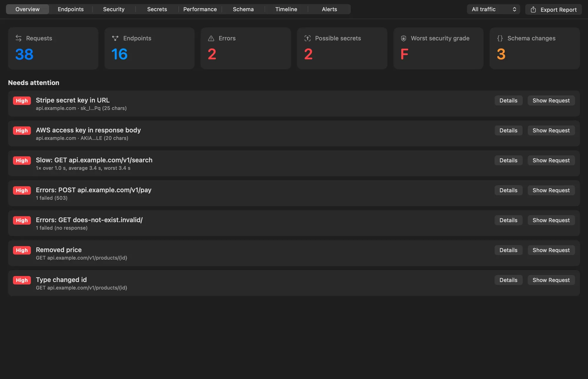Open Details for Slow GET /v1/search
The image size is (588, 379).
point(508,160)
